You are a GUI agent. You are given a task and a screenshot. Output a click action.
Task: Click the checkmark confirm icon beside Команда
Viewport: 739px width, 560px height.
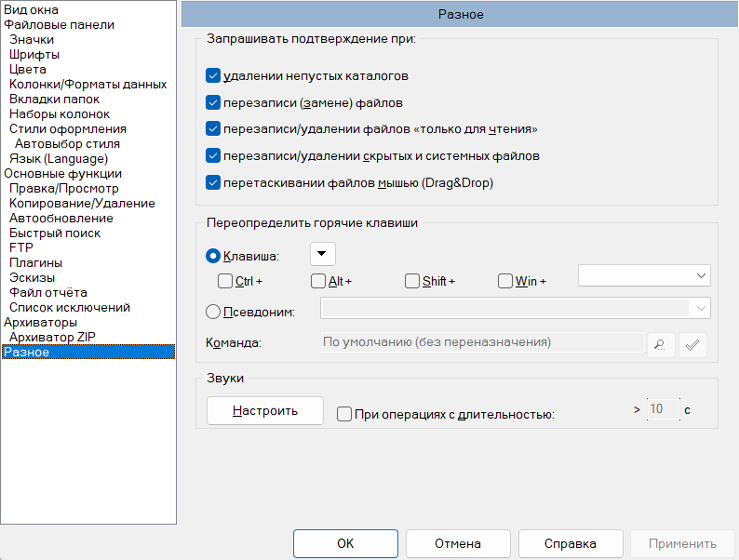[x=692, y=345]
